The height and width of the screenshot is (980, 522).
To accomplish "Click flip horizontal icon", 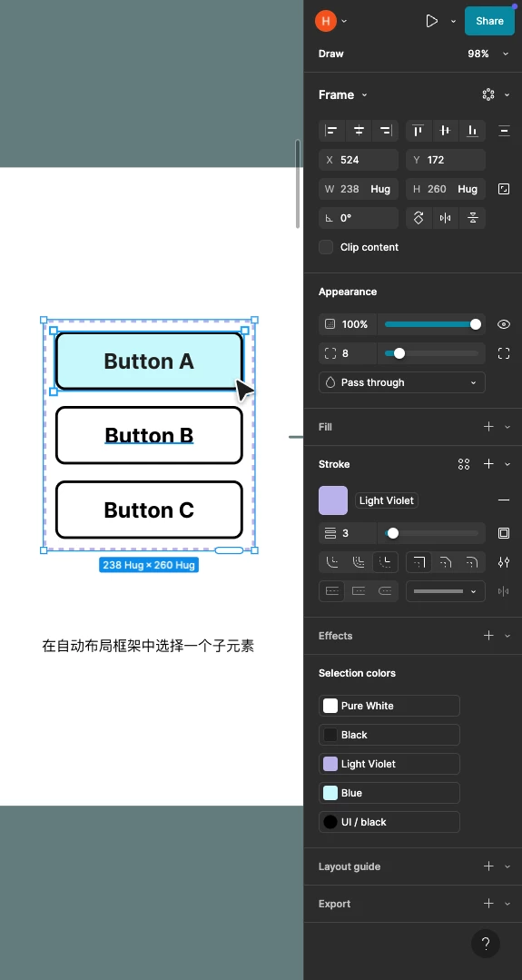I will (445, 218).
